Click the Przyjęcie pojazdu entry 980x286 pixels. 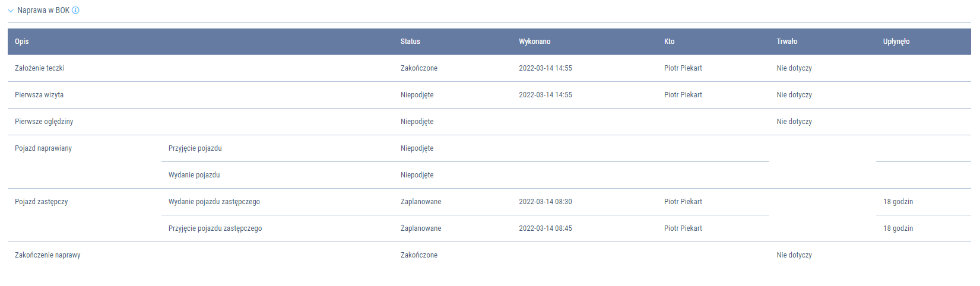pos(195,148)
